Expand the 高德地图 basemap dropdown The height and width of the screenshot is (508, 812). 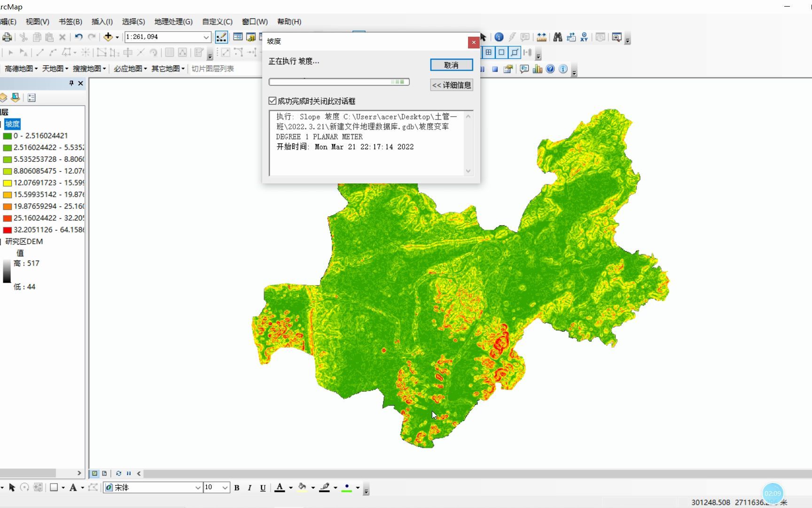coord(36,68)
